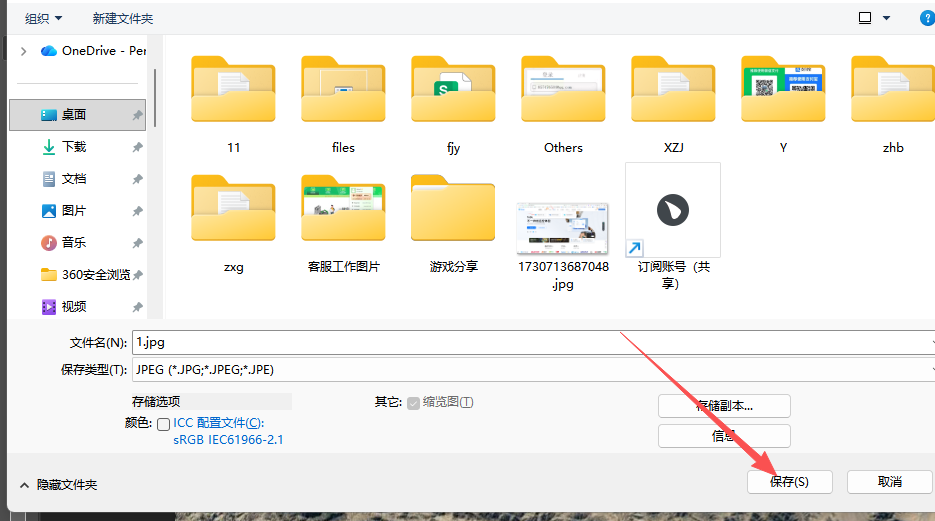935x521 pixels.
Task: Toggle the 缩览图 thumbnail checkbox
Action: pos(413,404)
